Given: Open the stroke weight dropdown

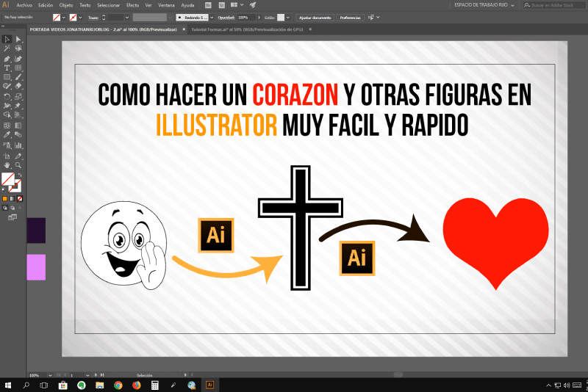Looking at the screenshot, I should [x=126, y=18].
